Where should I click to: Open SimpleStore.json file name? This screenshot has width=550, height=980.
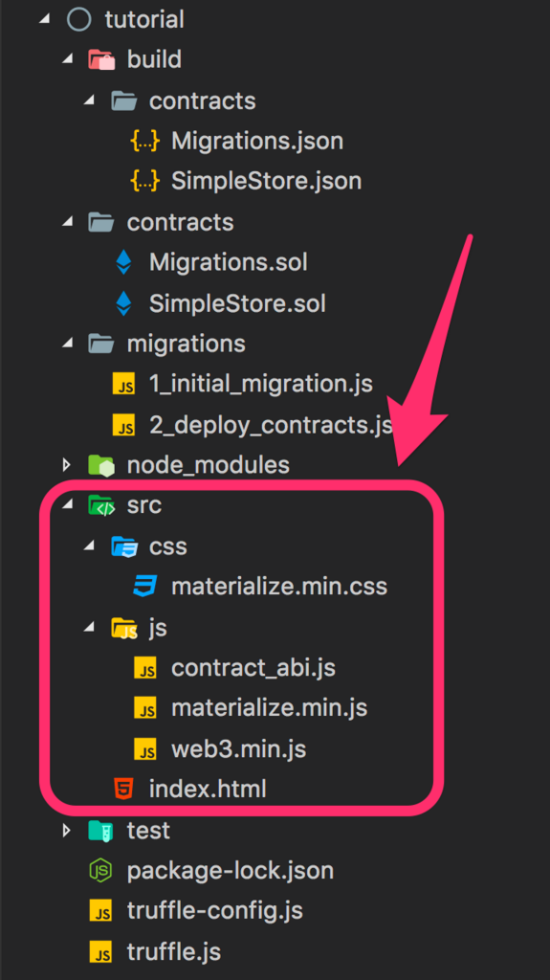tap(267, 181)
